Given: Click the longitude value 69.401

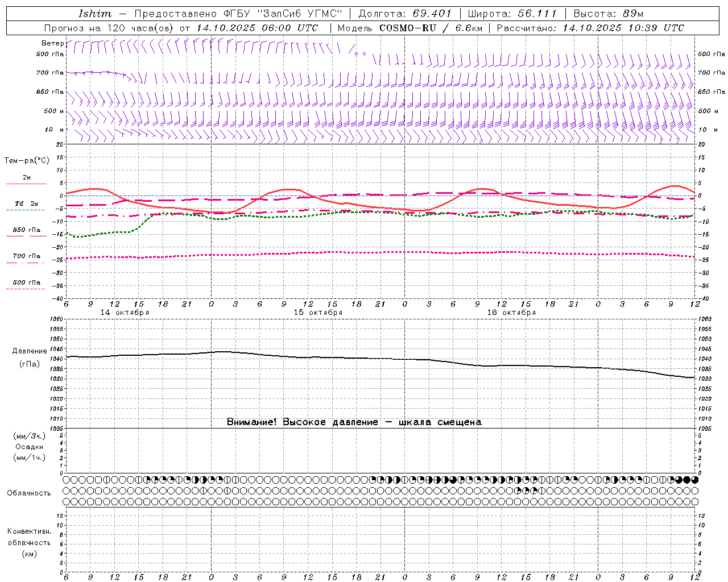Looking at the screenshot, I should (x=432, y=14).
